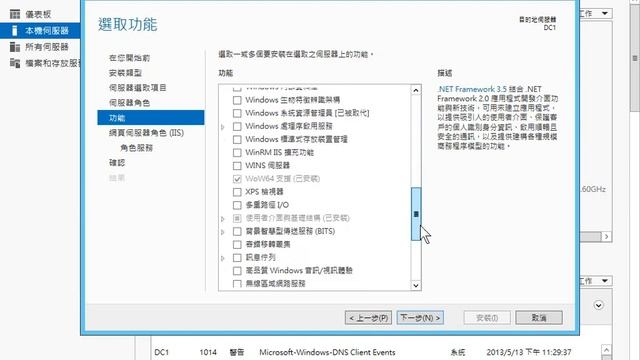Click the .NET Framework 3.5 description text
The height and width of the screenshot is (360, 640).
[472, 89]
